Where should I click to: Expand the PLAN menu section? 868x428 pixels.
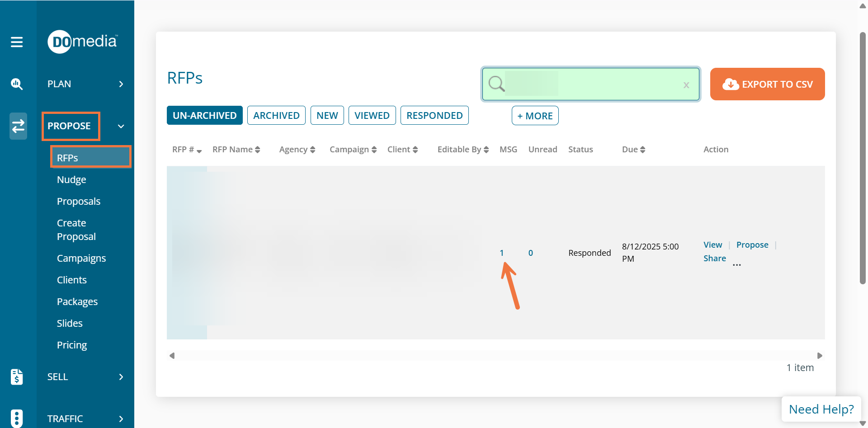(x=121, y=84)
